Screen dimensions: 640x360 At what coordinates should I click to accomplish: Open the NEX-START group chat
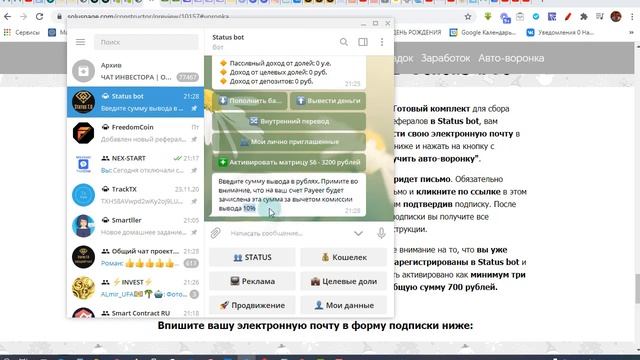tap(136, 164)
